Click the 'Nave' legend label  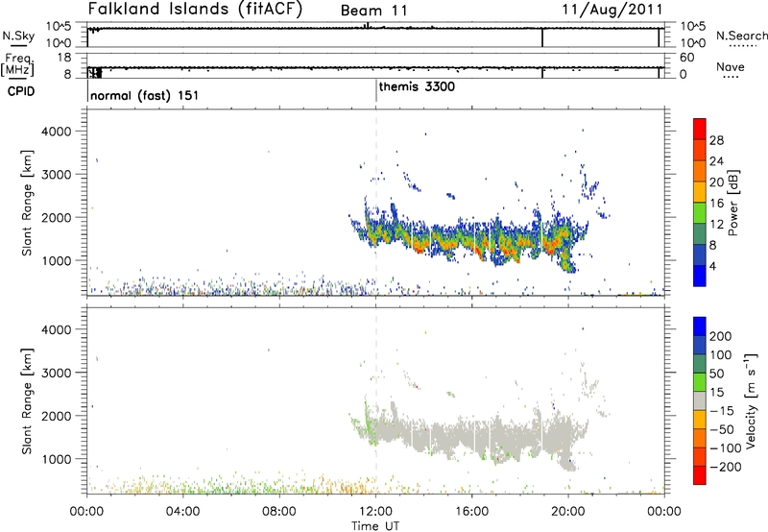tap(731, 67)
